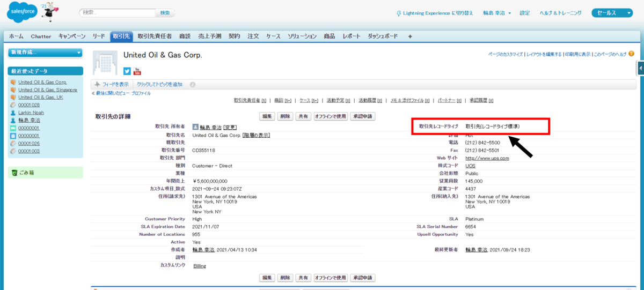Viewport: 644px width, 290px height.
Task: Go to the レポート tab
Action: click(x=352, y=36)
